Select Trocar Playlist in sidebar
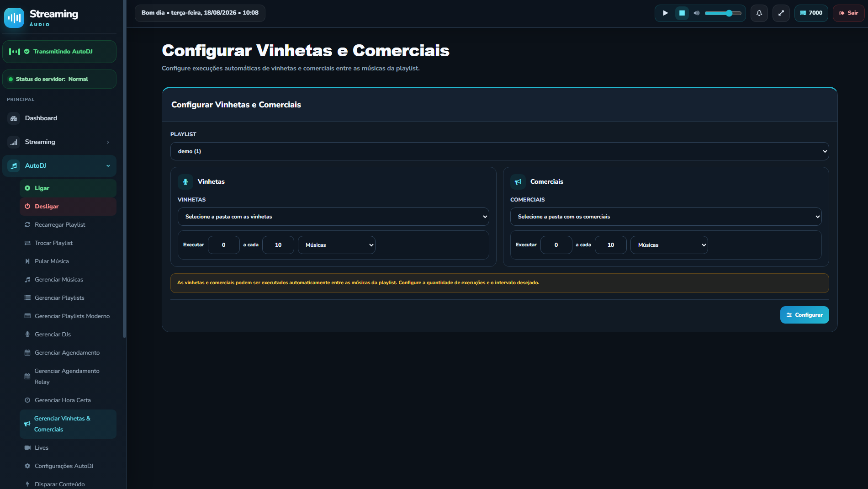The width and height of the screenshot is (868, 489). (x=68, y=243)
